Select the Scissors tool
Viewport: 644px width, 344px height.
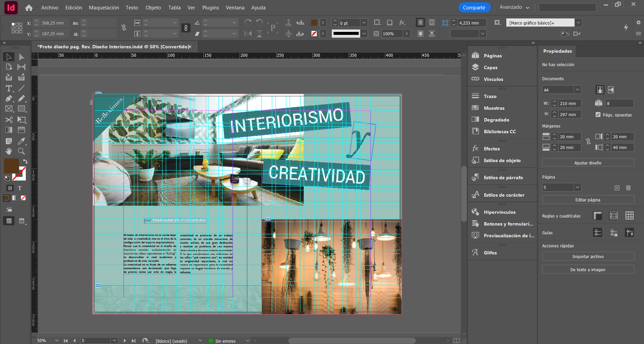9,120
